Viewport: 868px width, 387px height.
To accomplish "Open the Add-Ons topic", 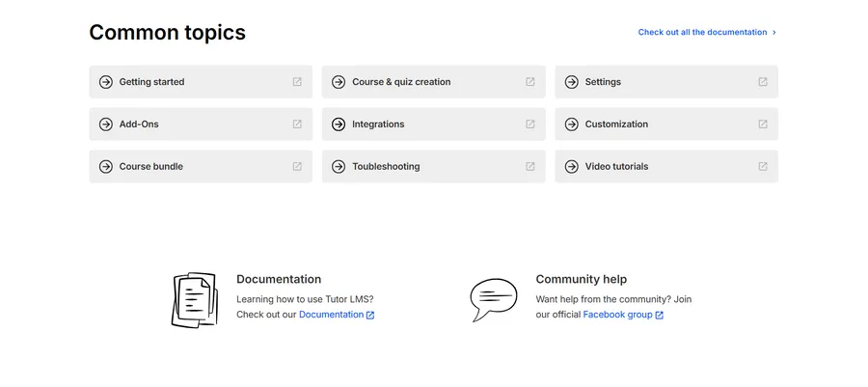I will pos(201,124).
